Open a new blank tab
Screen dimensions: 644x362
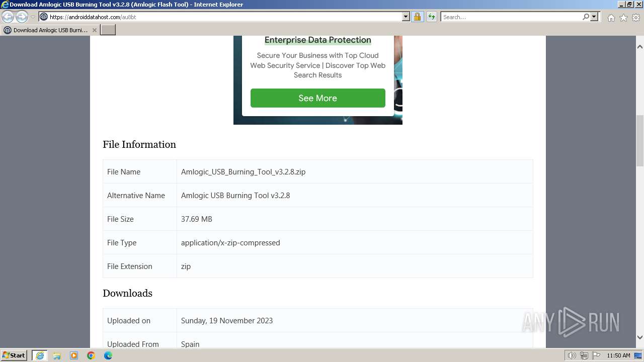[108, 30]
